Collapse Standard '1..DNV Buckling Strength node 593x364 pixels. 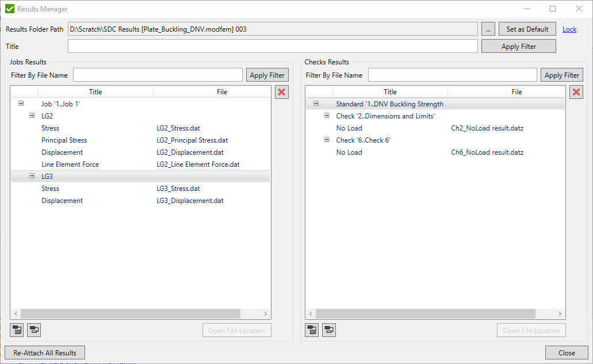pos(316,104)
